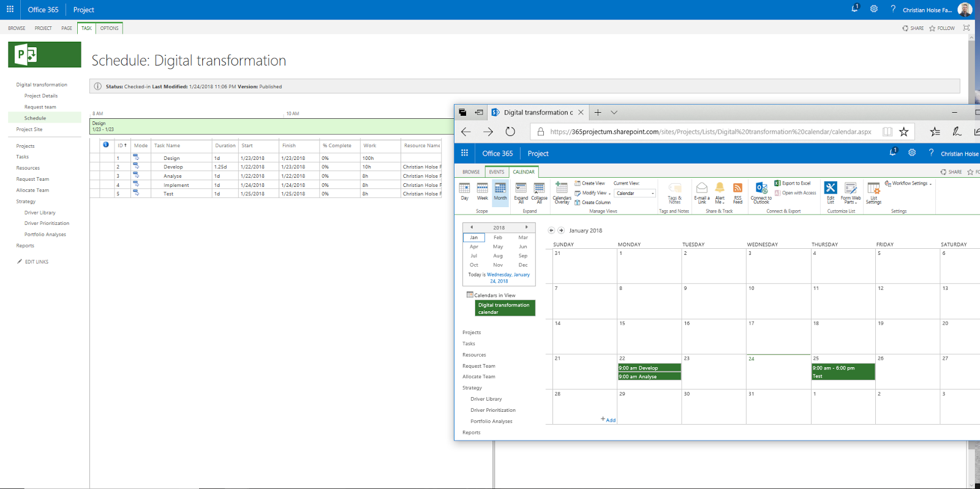
Task: Click the browser Refresh button
Action: pyautogui.click(x=510, y=132)
